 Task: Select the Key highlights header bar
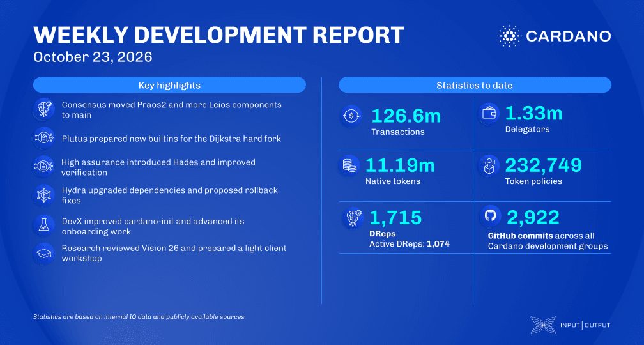[170, 85]
